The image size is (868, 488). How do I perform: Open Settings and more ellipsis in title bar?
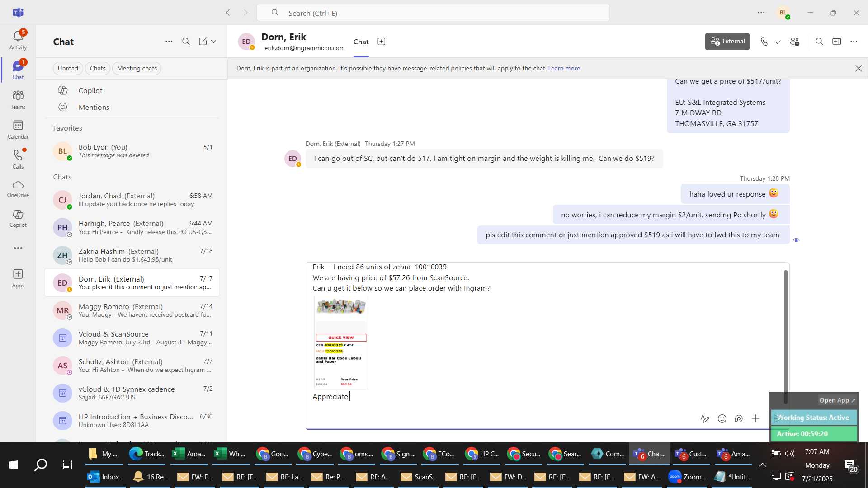point(761,13)
